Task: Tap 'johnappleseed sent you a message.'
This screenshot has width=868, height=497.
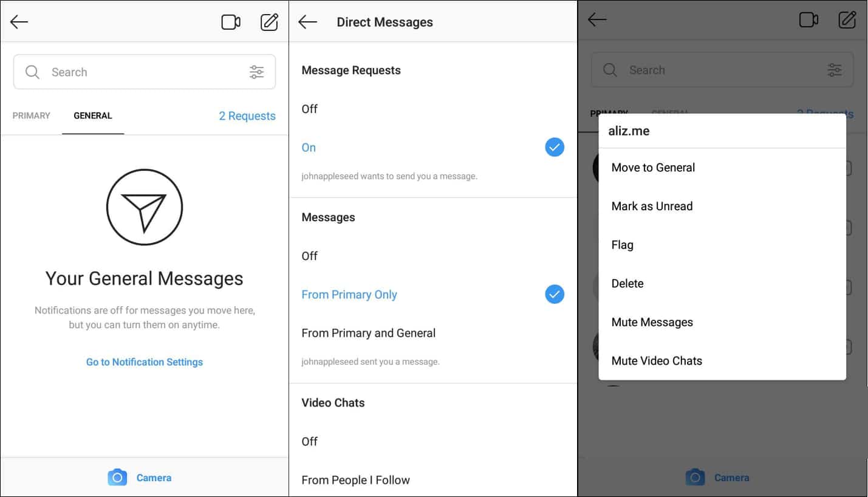Action: coord(371,362)
